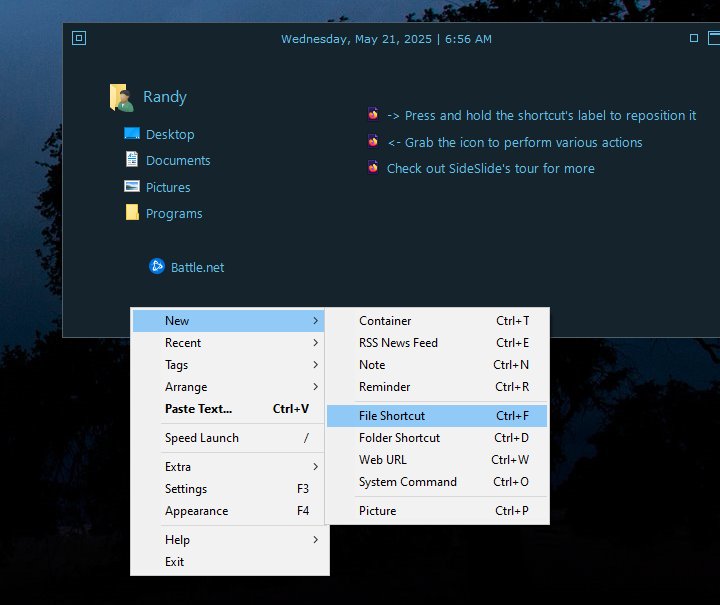Choose Paste Text from the context menu
The height and width of the screenshot is (605, 720).
(229, 409)
